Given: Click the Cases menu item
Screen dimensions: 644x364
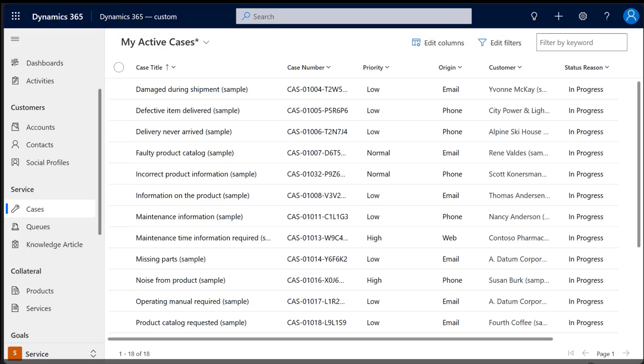Looking at the screenshot, I should [x=35, y=209].
